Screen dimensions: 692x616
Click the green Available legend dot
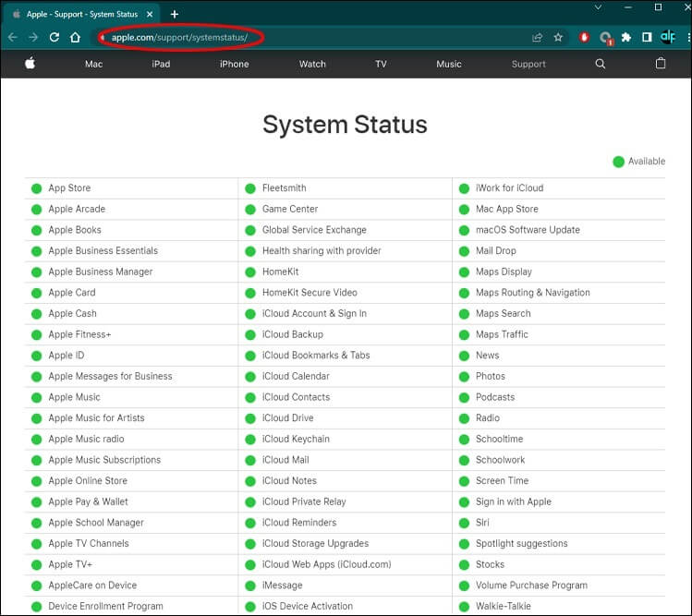(618, 162)
